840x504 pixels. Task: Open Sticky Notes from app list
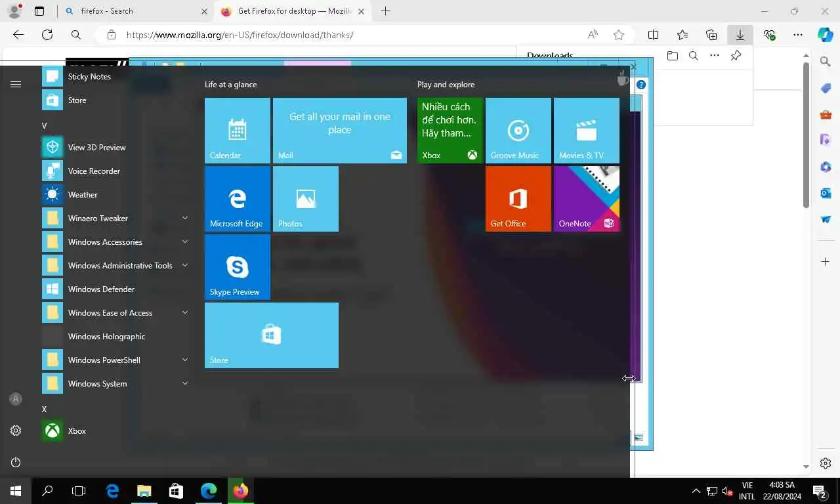point(115,77)
